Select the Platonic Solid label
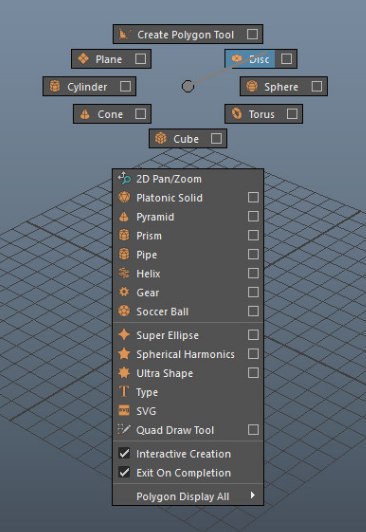The height and width of the screenshot is (532, 366). point(169,198)
